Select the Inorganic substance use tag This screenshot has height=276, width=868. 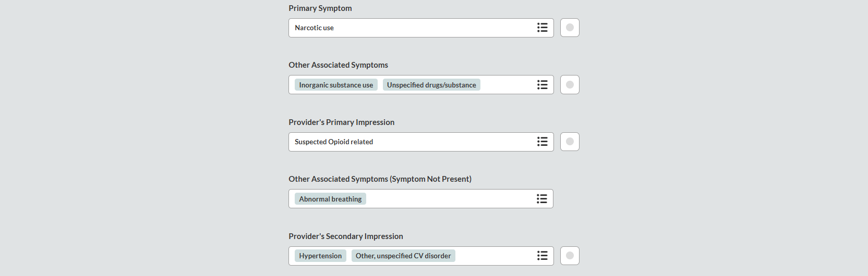[x=336, y=85]
